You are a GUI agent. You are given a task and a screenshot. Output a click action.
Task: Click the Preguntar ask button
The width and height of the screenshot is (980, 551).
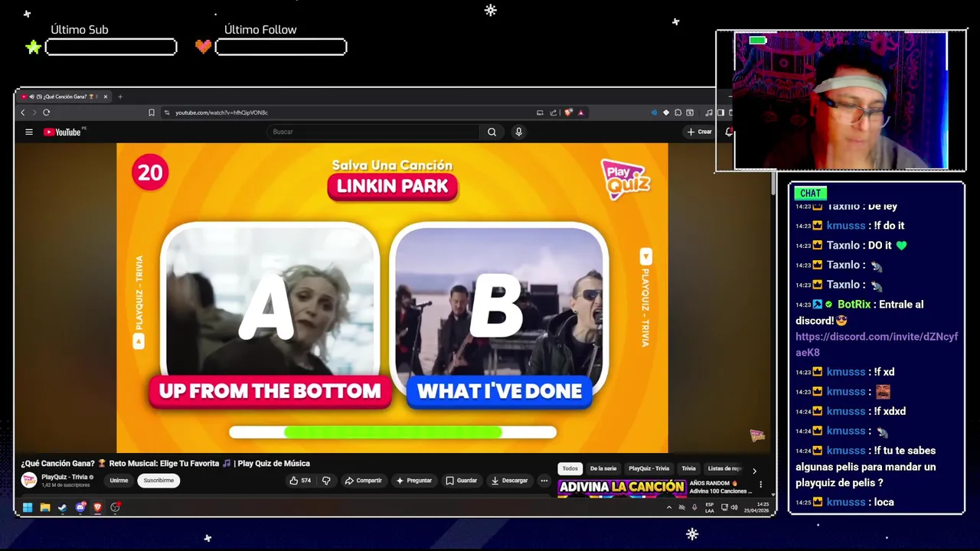[x=414, y=481]
